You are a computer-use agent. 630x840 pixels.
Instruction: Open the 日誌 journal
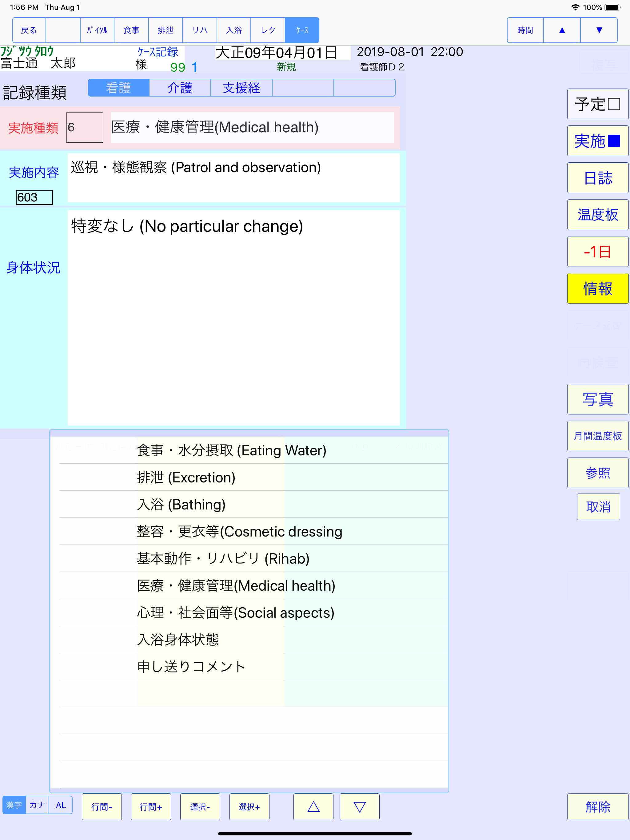point(598,178)
